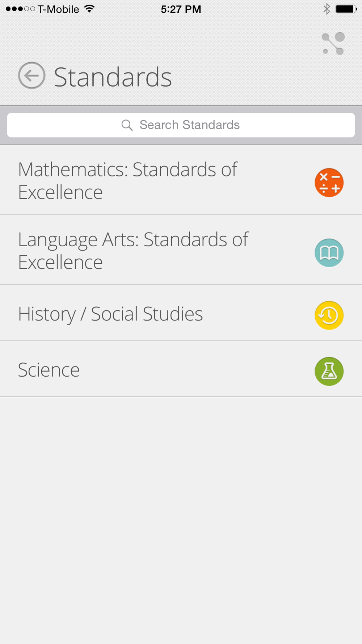Tap the Wi-Fi signal icon
Viewport: 362px width, 644px height.
point(89,9)
